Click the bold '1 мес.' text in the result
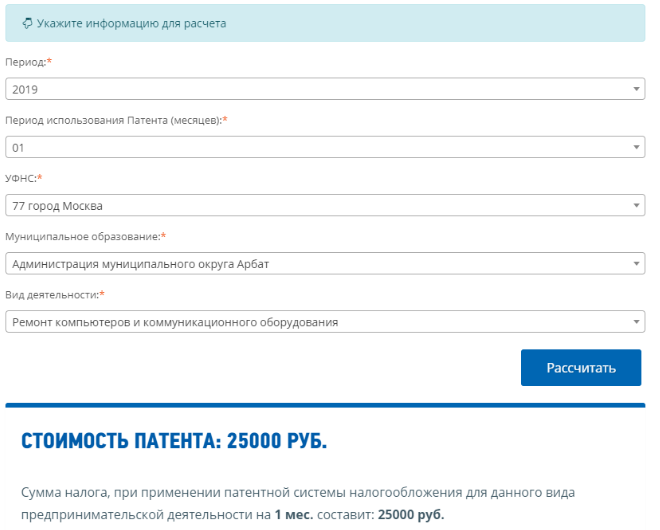Screen dimensions: 660x530 [x=294, y=514]
